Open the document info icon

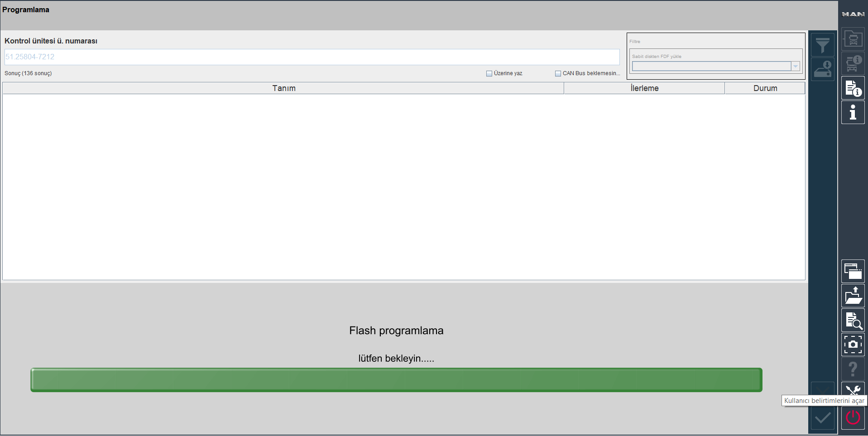click(x=853, y=88)
